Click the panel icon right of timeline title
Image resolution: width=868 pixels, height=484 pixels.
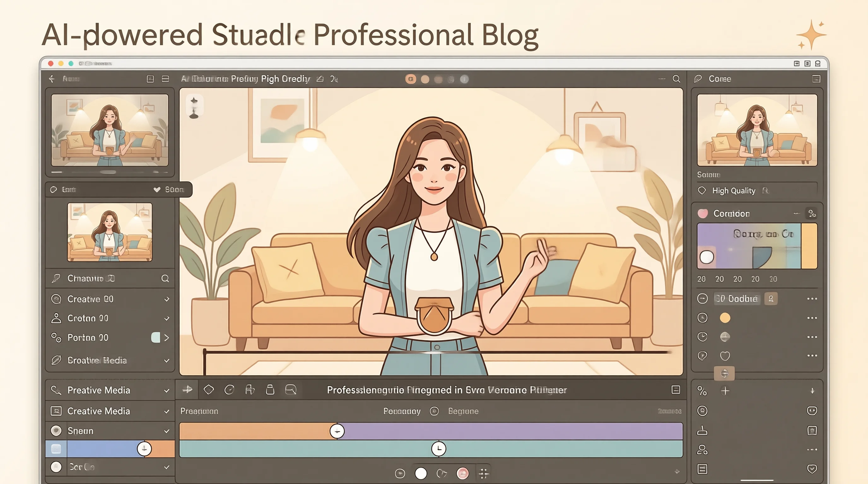676,390
